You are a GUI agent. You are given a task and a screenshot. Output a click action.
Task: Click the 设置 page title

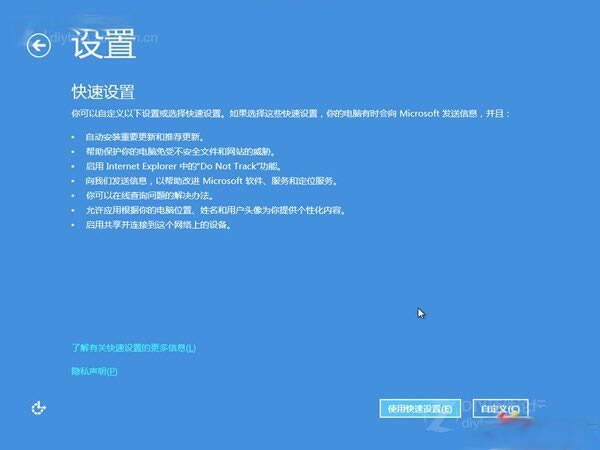click(x=104, y=44)
